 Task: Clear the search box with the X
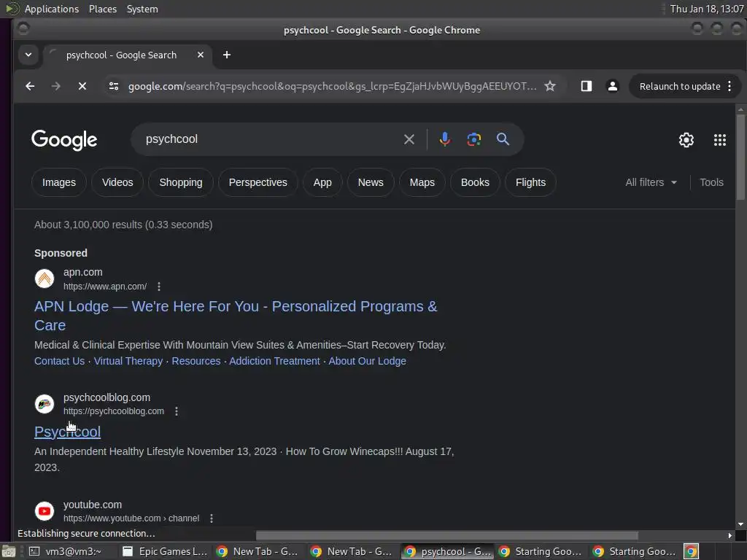(409, 139)
